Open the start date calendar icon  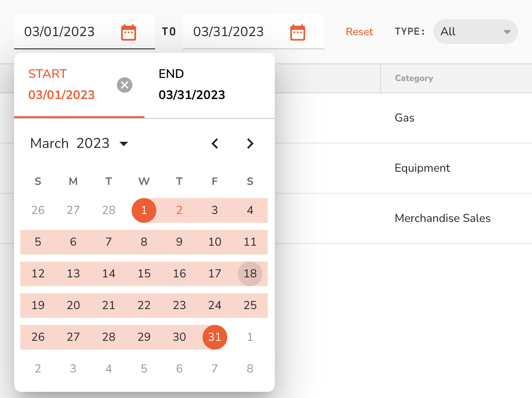(129, 32)
